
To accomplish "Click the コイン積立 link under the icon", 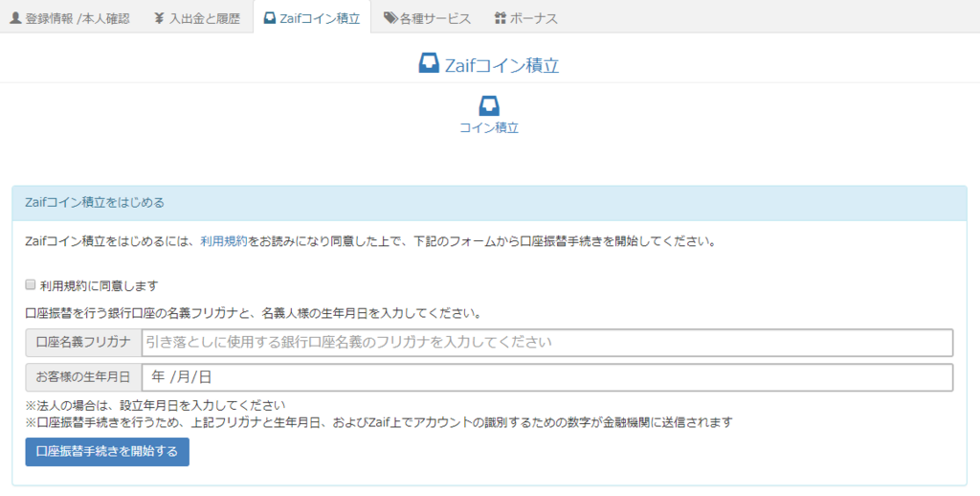I will point(489,128).
